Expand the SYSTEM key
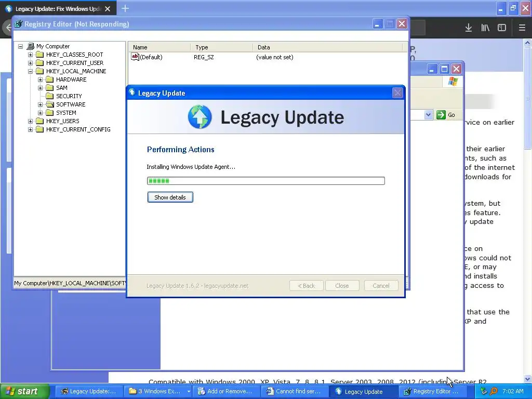 tap(41, 113)
